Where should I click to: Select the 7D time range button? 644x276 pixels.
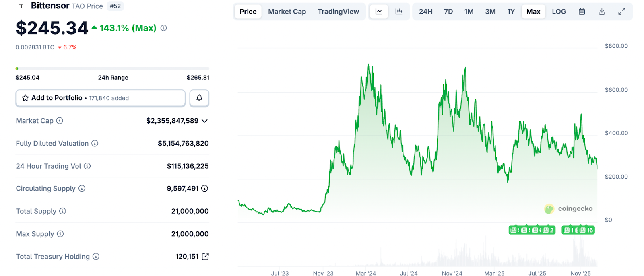[x=448, y=12]
